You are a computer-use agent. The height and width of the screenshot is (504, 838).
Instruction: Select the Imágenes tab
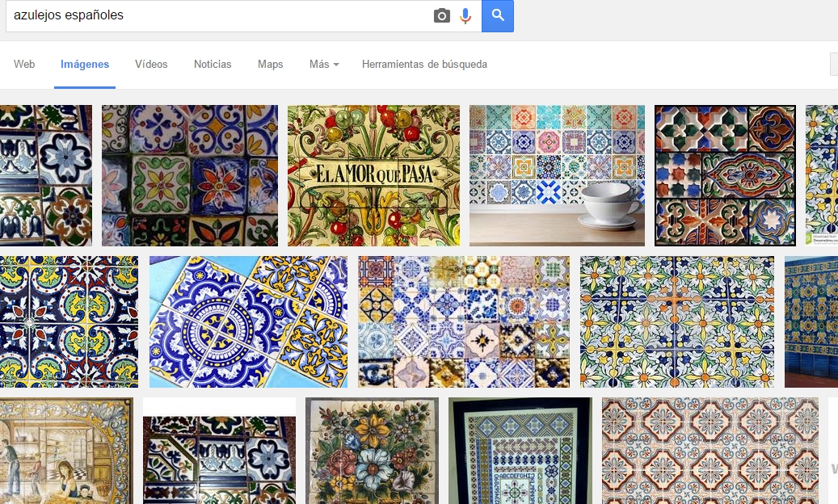84,64
